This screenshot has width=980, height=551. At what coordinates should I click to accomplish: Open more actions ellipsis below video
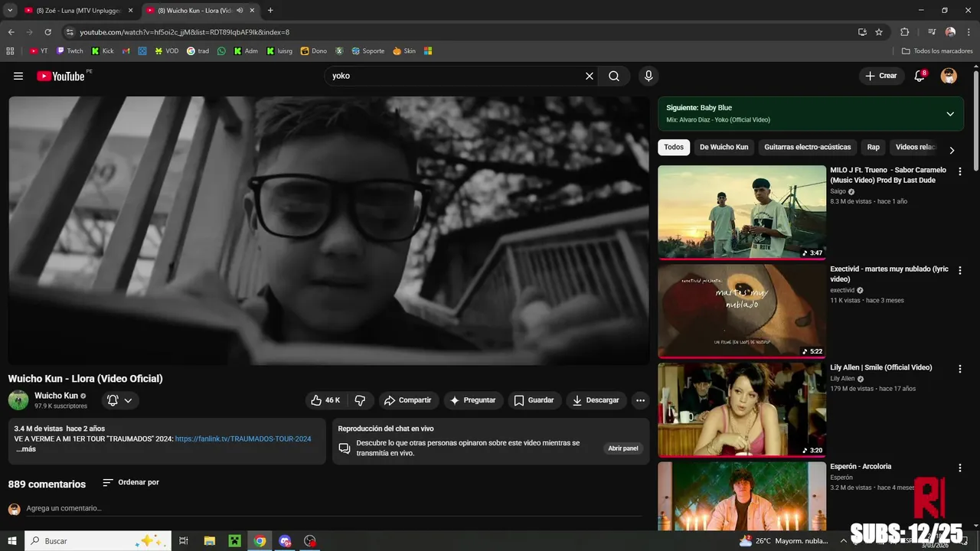pos(640,400)
